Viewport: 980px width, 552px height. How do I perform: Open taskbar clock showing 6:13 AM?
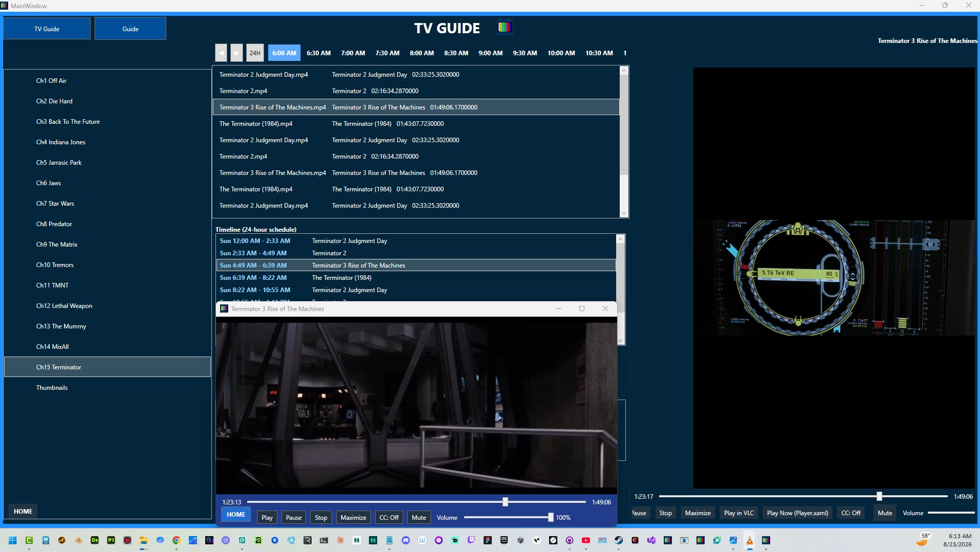(957, 540)
